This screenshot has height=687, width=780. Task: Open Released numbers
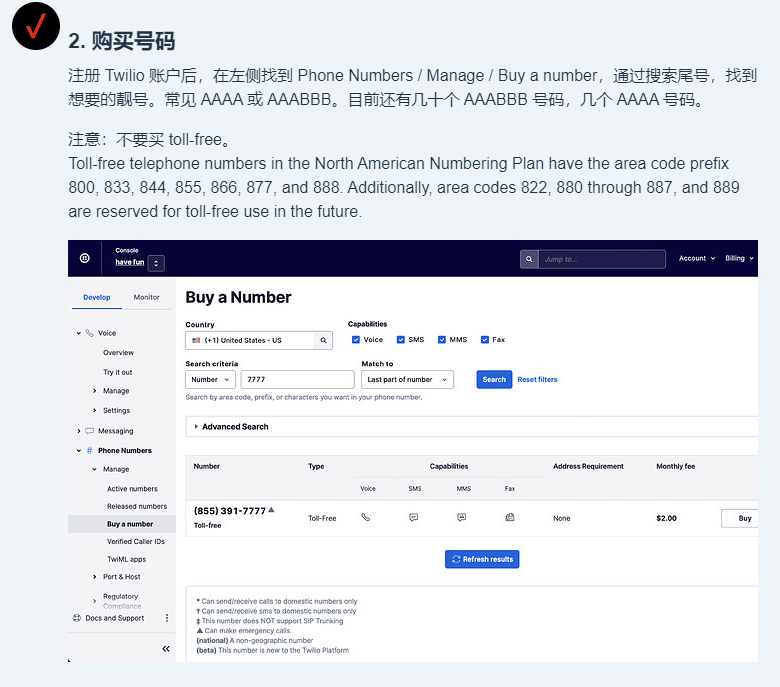[x=137, y=506]
